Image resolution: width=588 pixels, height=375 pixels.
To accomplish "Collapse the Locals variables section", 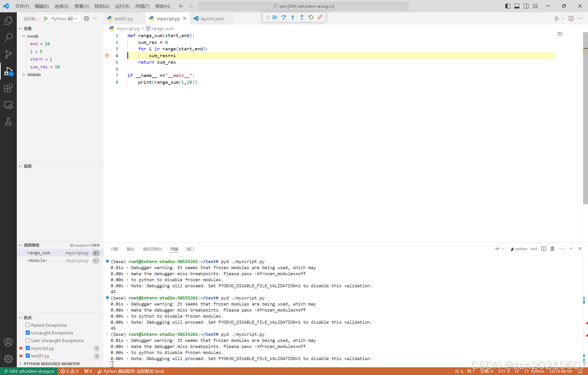I will (x=24, y=36).
